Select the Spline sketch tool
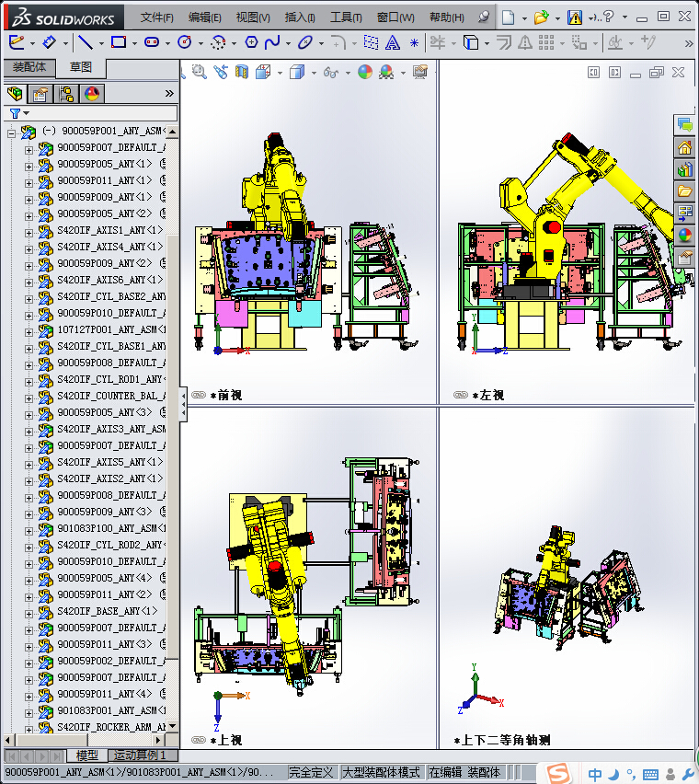This screenshot has width=699, height=784. [272, 42]
